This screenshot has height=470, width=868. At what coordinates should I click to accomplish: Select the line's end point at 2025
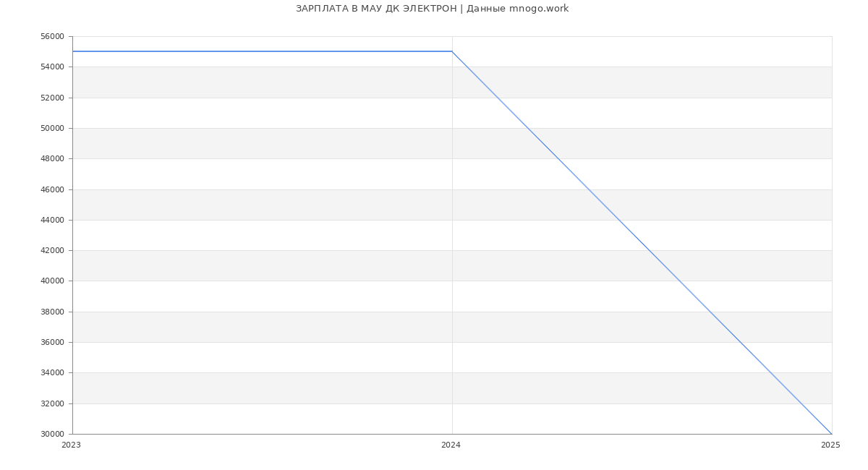[x=832, y=434]
